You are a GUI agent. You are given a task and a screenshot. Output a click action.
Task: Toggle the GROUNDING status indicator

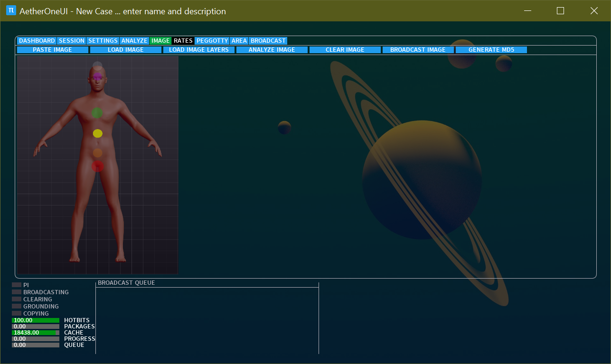(17, 306)
